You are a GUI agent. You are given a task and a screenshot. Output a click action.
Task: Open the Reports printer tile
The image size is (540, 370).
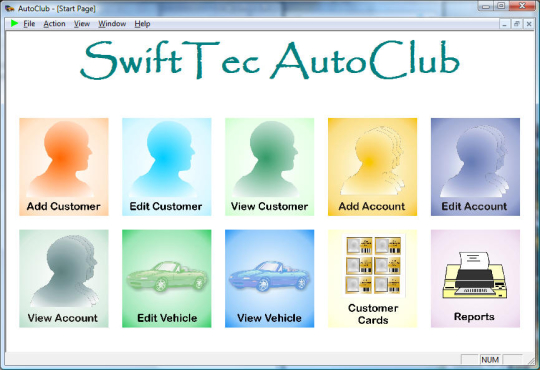coord(475,278)
